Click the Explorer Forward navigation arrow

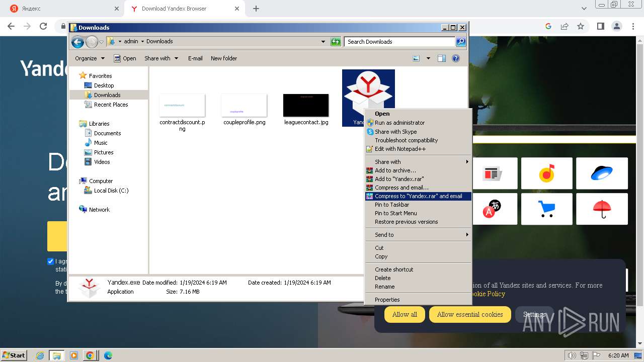point(92,42)
